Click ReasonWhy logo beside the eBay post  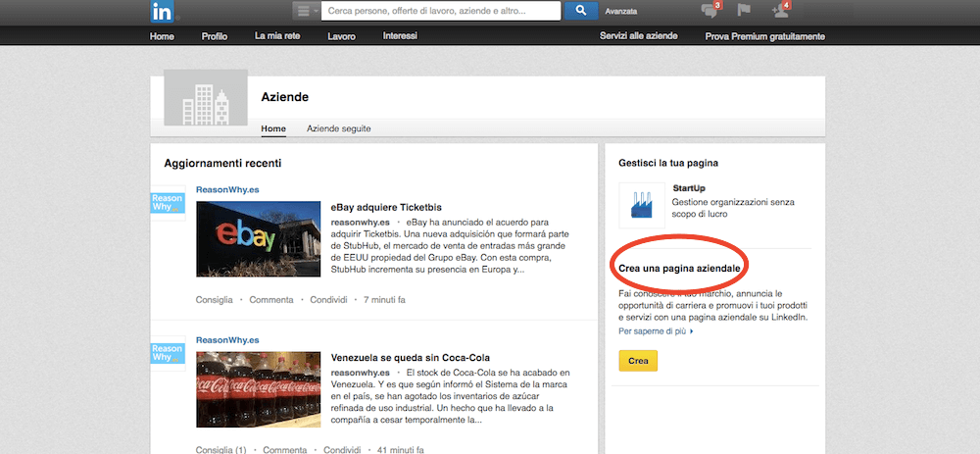tap(168, 203)
